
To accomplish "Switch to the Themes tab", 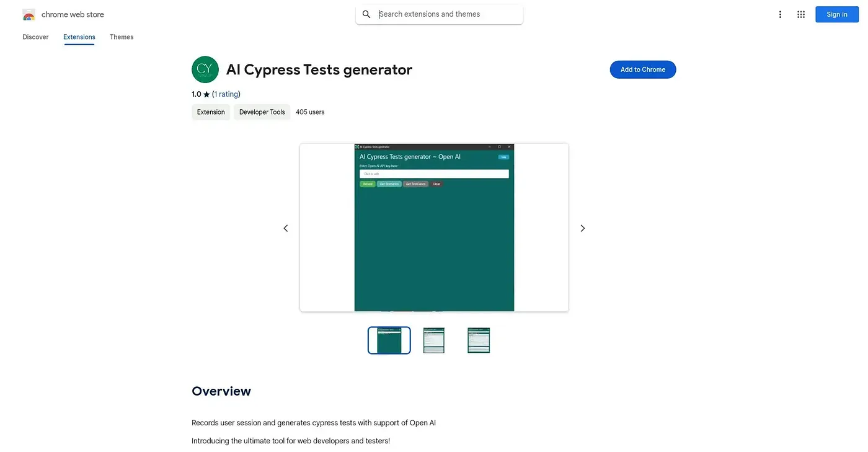I will point(122,37).
